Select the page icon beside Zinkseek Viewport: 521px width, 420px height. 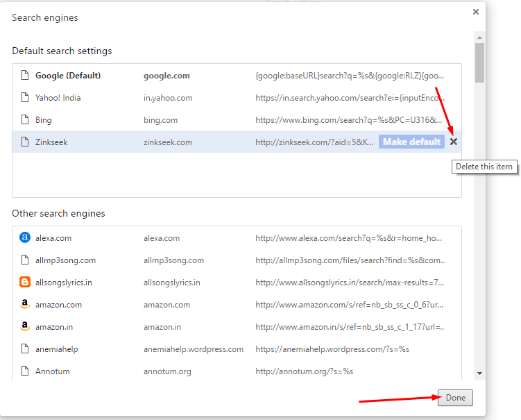click(x=25, y=142)
